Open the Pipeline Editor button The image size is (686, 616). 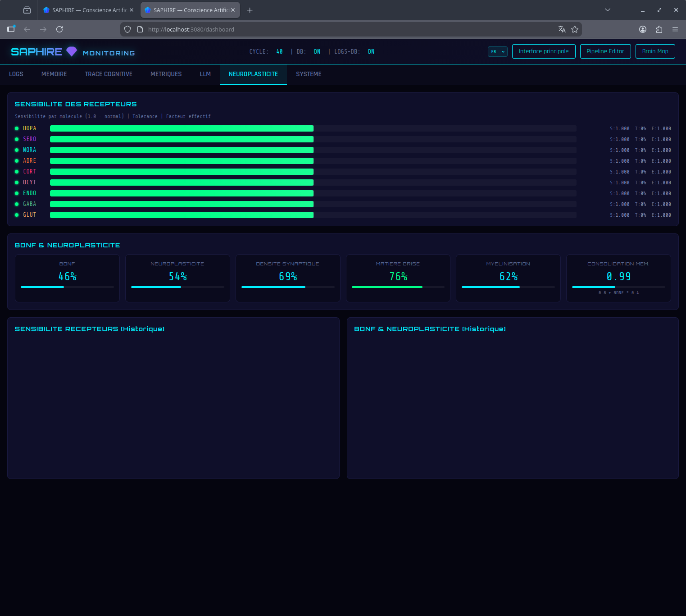pyautogui.click(x=605, y=51)
